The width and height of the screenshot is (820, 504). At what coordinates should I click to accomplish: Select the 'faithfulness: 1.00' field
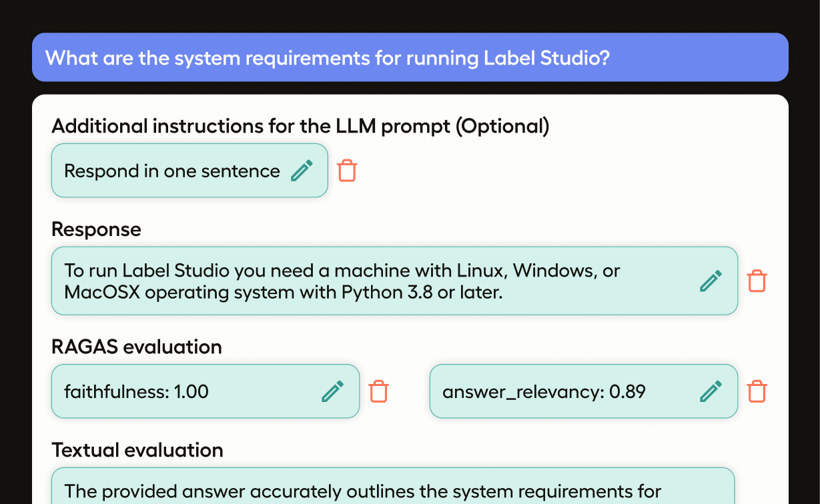tap(136, 392)
